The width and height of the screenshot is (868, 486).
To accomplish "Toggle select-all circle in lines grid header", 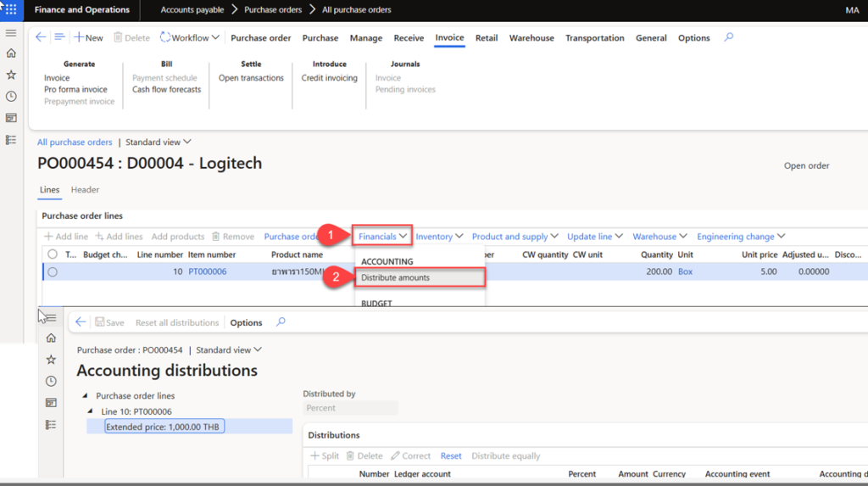I will point(53,254).
